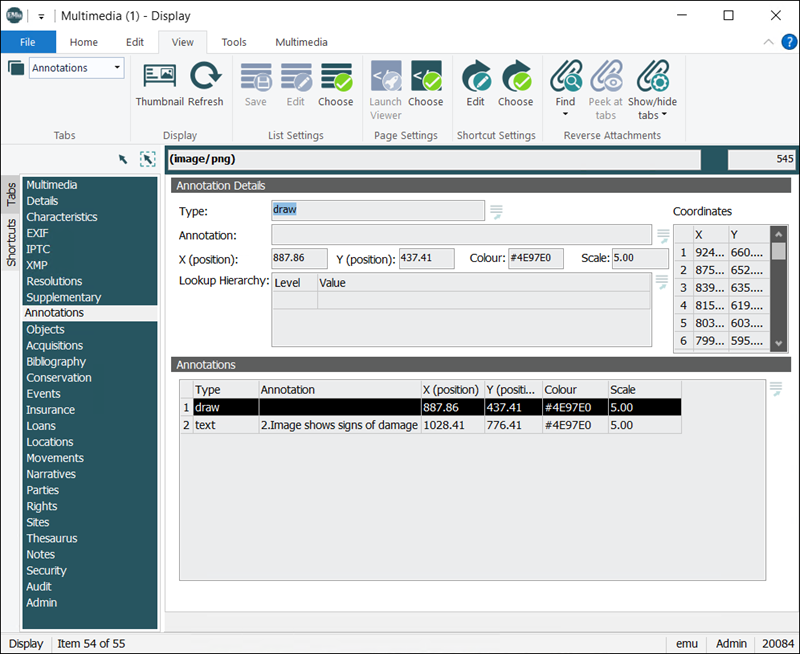This screenshot has width=800, height=654.
Task: Click Choose icon in Page Settings
Action: 425,77
